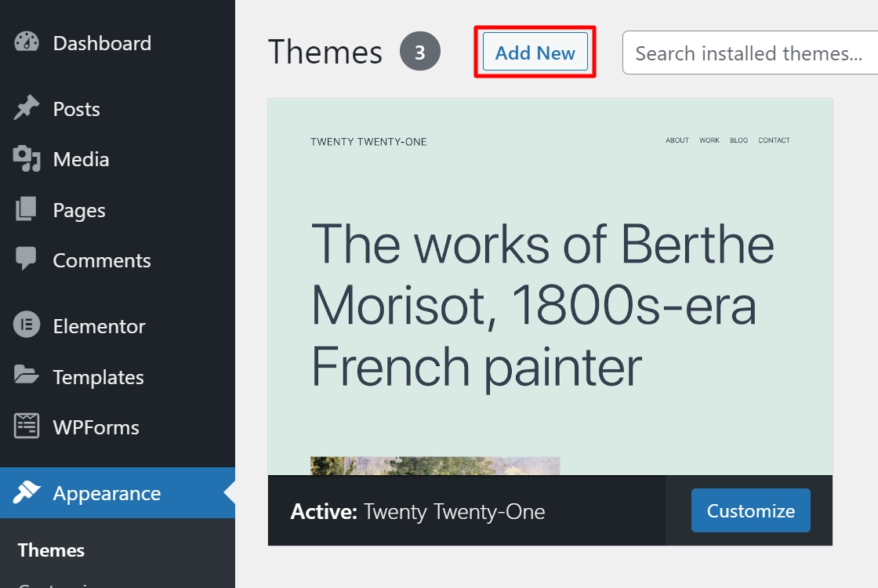Click the ABOUT link in theme preview
The height and width of the screenshot is (588, 878).
(x=677, y=140)
